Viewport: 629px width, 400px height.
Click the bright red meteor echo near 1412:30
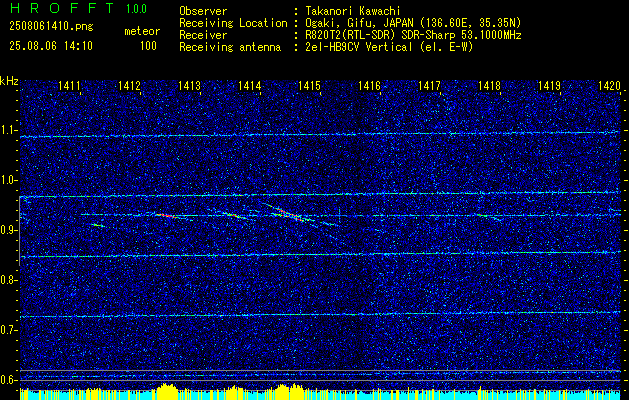pos(166,216)
